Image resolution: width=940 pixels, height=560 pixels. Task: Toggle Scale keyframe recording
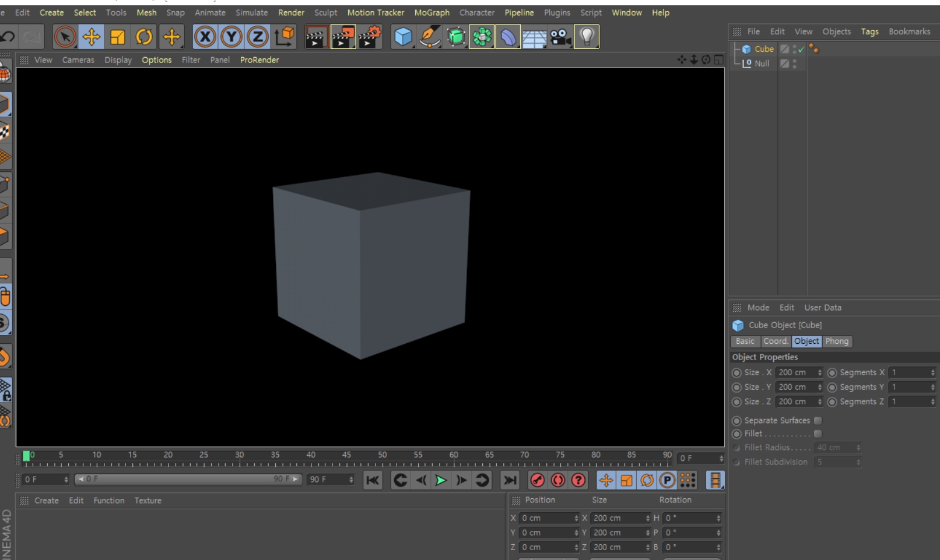626,480
